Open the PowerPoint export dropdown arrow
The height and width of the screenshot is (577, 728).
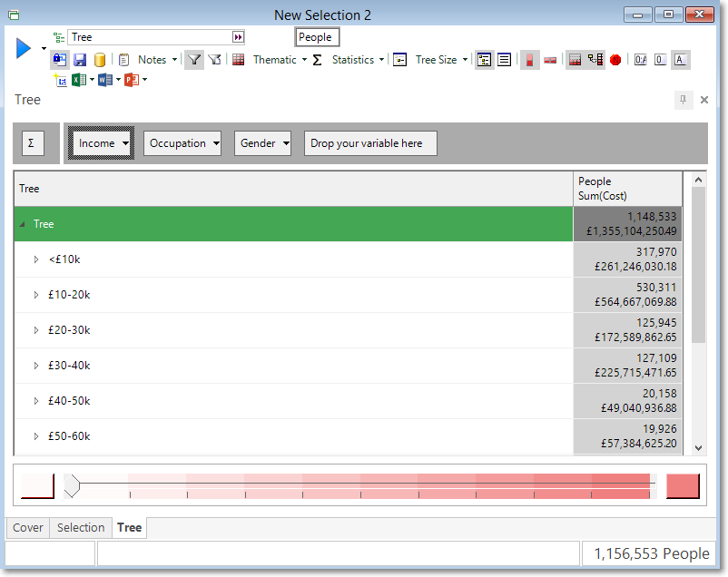click(x=145, y=80)
